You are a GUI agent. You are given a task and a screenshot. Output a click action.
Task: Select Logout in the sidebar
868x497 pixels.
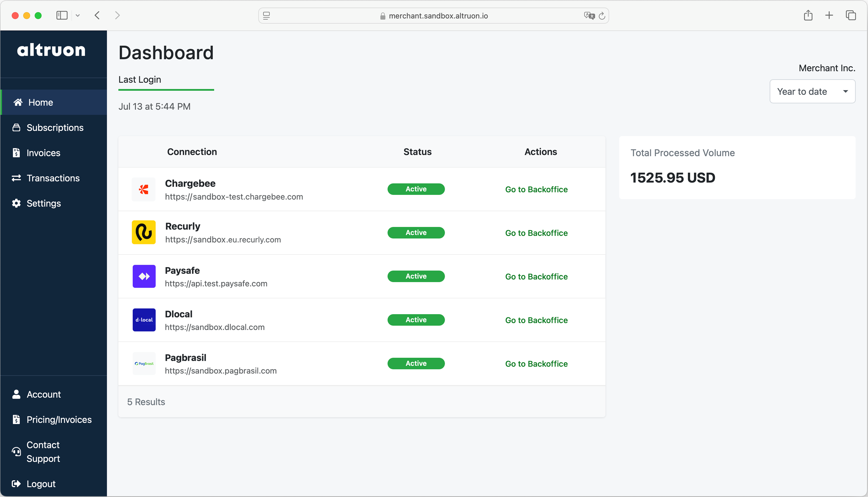(53, 484)
